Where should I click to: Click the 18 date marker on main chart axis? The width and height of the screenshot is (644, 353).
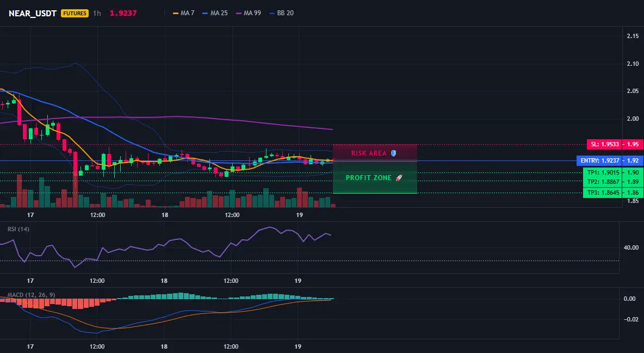(x=165, y=215)
